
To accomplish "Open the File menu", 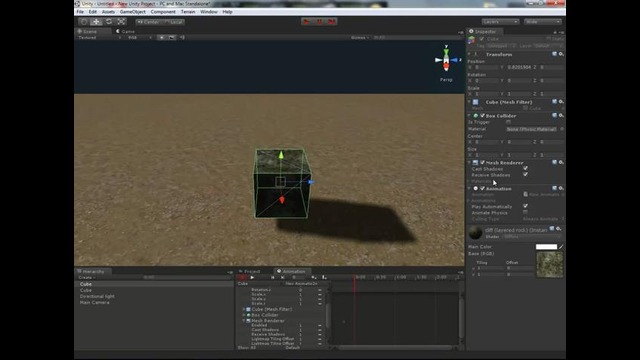I will tap(80, 12).
